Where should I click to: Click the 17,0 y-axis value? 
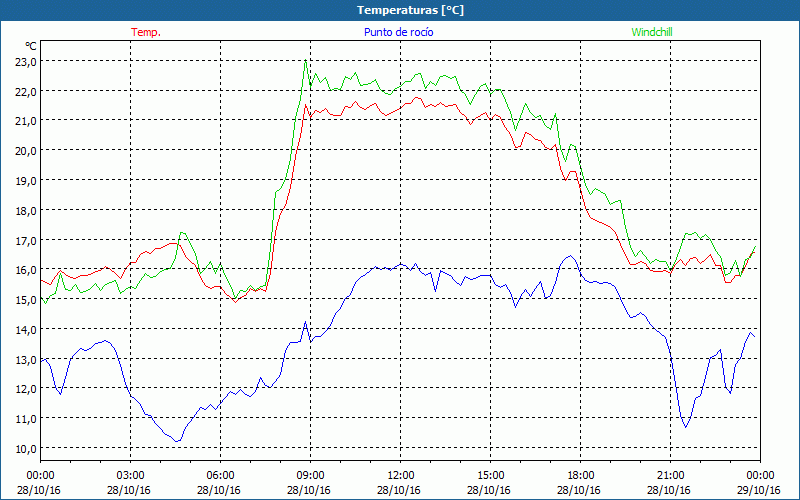coord(25,240)
